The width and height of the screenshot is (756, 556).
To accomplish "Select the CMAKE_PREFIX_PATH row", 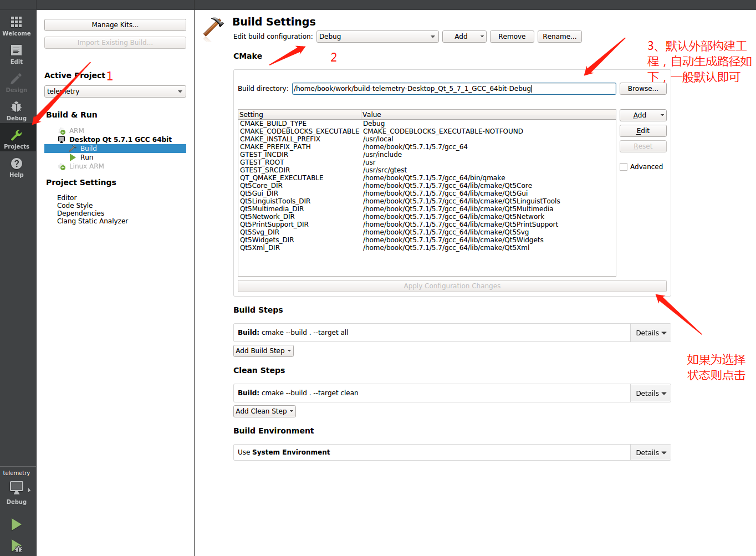I will pos(427,147).
